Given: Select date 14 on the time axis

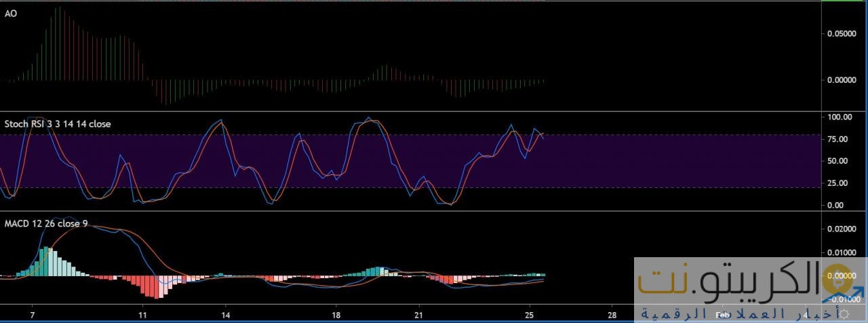Looking at the screenshot, I should (226, 316).
